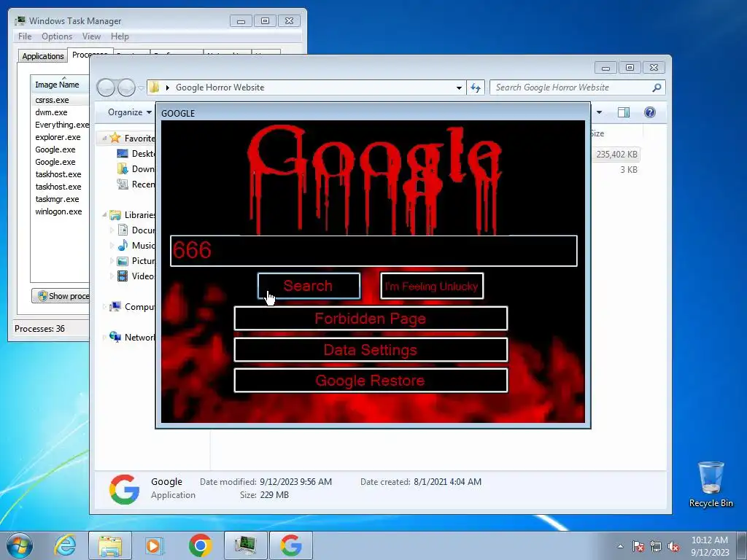The width and height of the screenshot is (747, 560).
Task: Open Explorer help question mark icon
Action: tap(650, 112)
